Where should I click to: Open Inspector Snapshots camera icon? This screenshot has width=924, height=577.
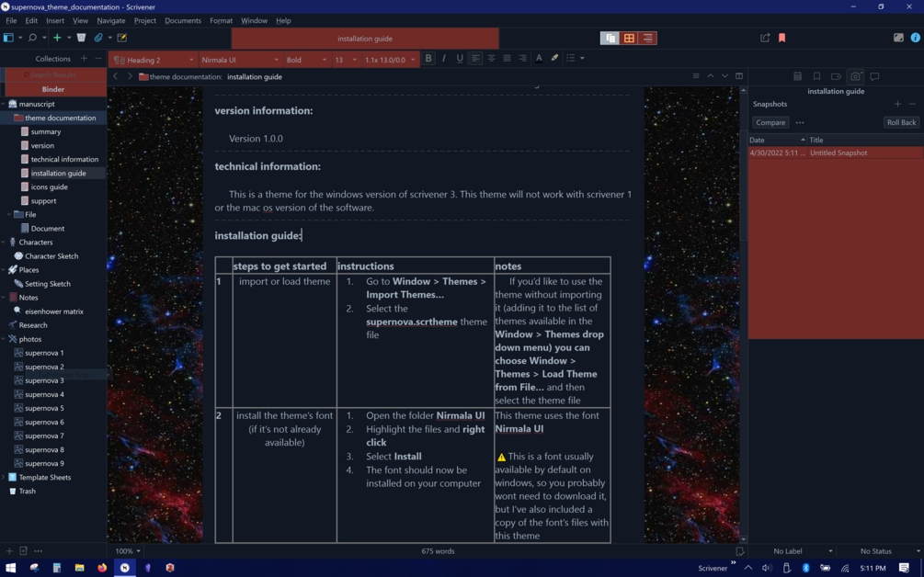(855, 76)
